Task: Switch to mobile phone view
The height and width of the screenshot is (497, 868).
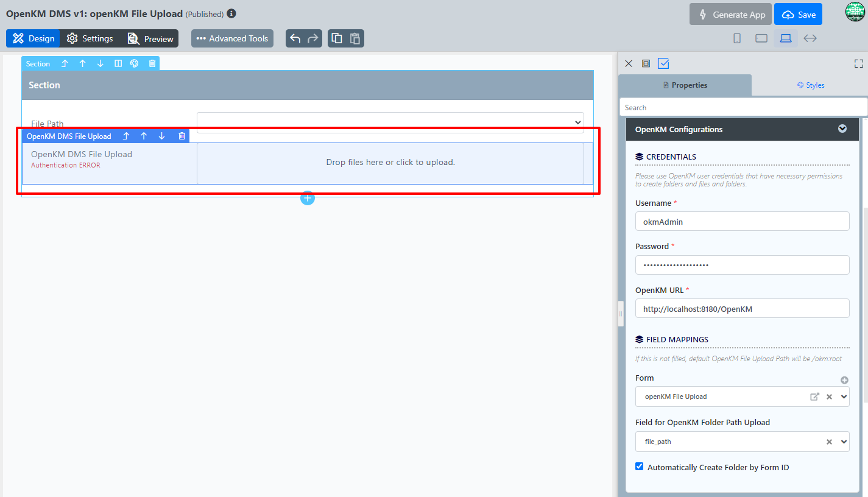Action: pyautogui.click(x=737, y=38)
